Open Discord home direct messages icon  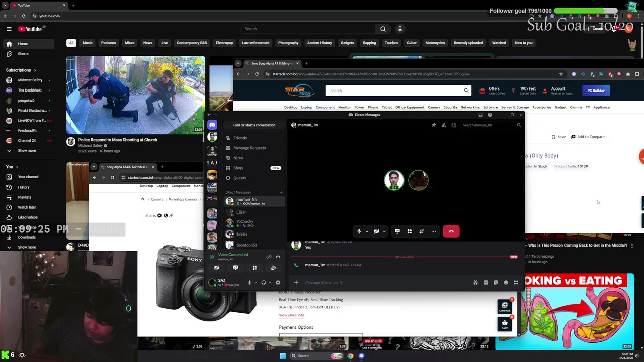click(x=212, y=125)
